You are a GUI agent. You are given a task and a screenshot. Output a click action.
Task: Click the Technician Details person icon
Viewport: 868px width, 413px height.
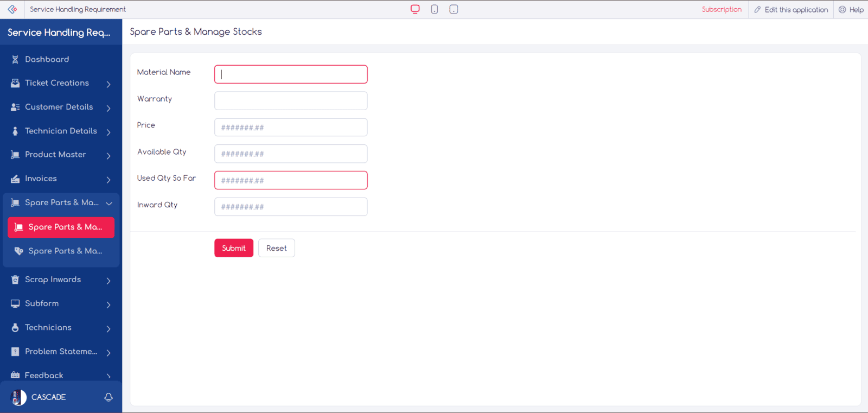15,131
